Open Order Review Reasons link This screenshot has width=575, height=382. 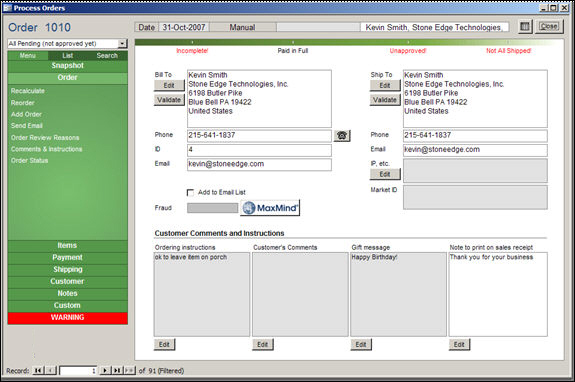click(45, 138)
